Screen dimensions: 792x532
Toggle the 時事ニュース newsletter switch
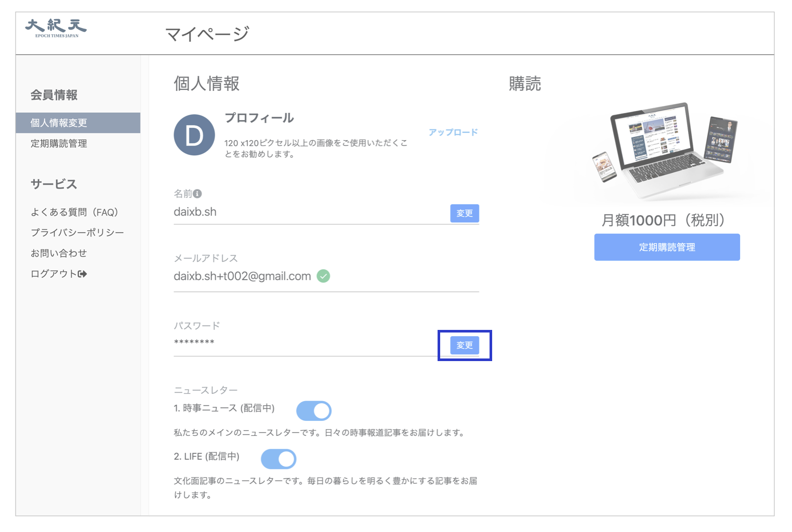pyautogui.click(x=314, y=411)
